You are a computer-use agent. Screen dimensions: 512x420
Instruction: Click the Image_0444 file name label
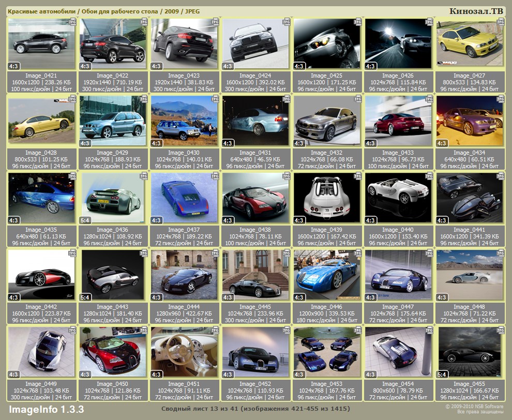(x=184, y=307)
